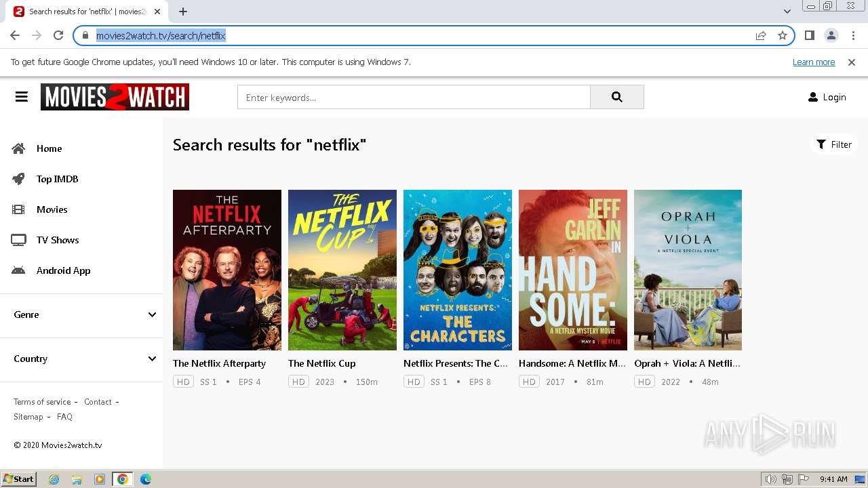Open the Terms of service link
Screen dimensions: 868x488
click(x=42, y=402)
